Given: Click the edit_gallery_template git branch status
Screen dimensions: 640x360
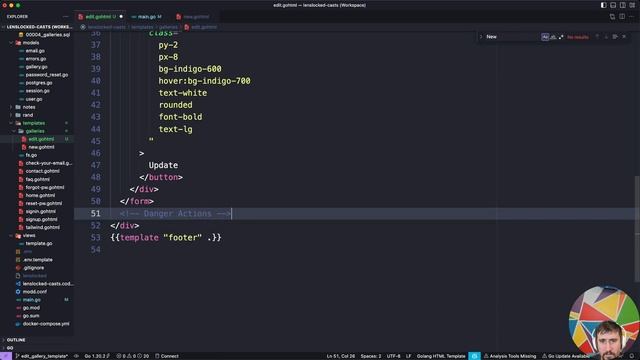Looking at the screenshot, I should [x=42, y=356].
